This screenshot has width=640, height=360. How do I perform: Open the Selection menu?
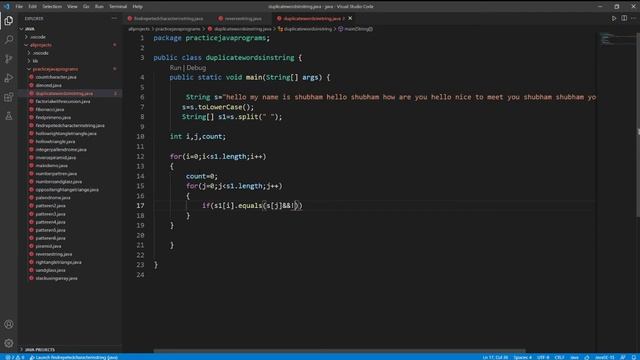[x=52, y=7]
